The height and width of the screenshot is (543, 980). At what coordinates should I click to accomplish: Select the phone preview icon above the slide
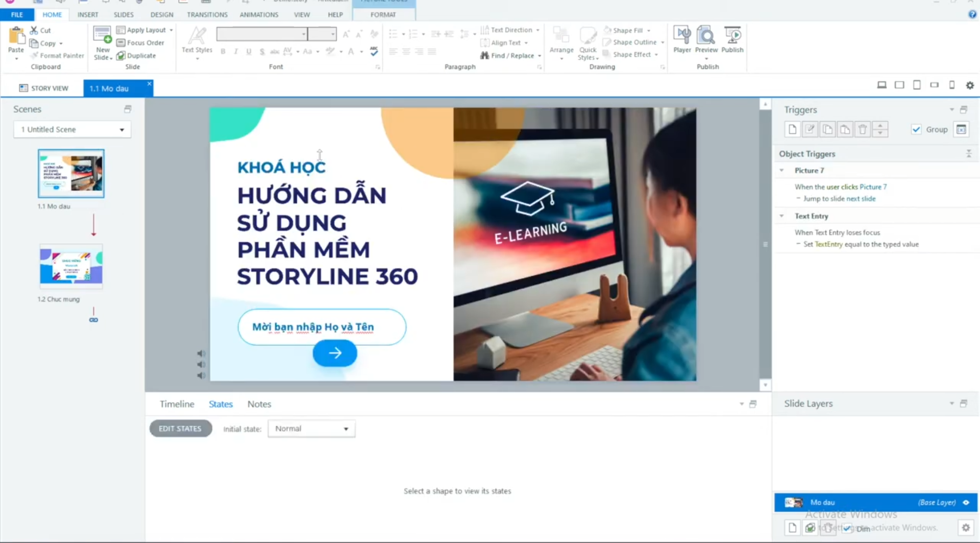(951, 85)
